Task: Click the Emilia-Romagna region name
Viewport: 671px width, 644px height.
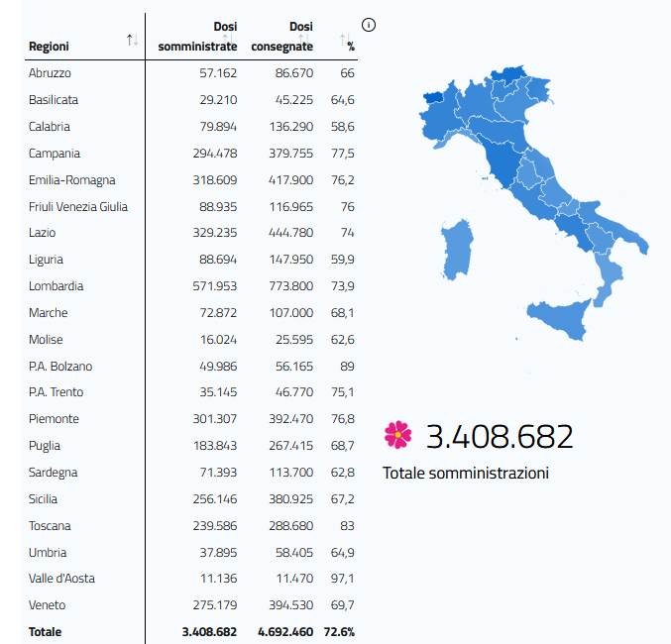Action: coord(72,180)
